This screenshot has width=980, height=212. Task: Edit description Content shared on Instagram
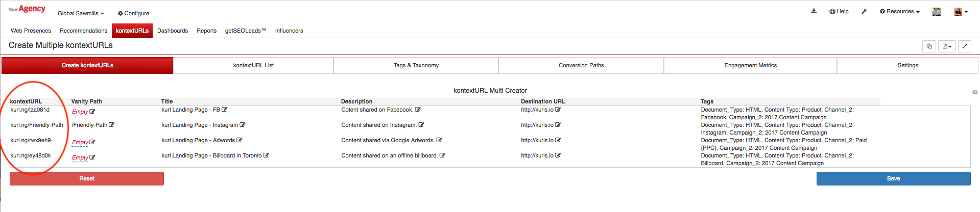tap(421, 125)
